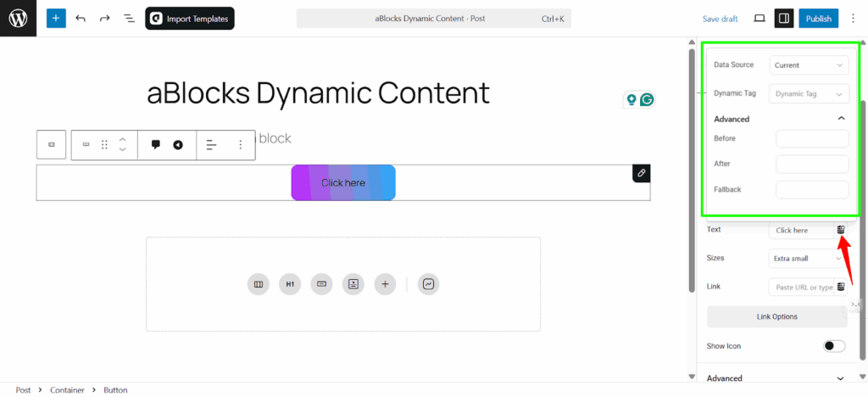Undo the last change
This screenshot has width=868, height=397.
pyautogui.click(x=81, y=19)
